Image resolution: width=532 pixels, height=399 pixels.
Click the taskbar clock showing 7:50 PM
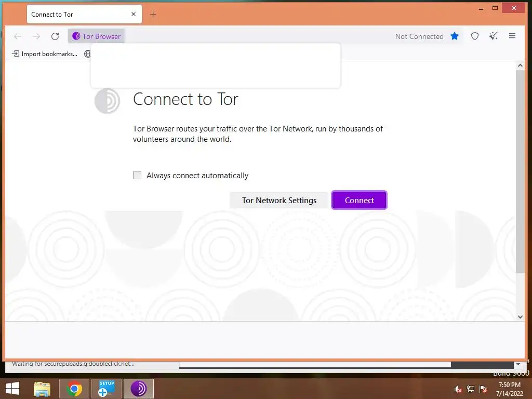[510, 389]
